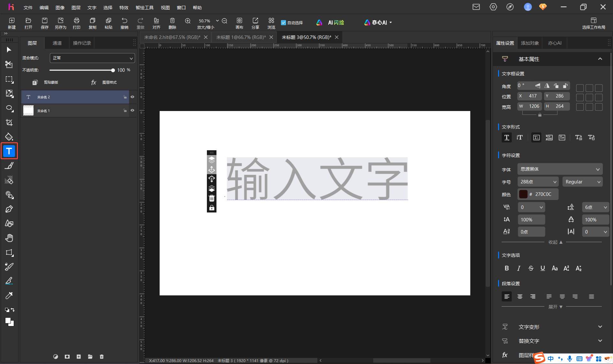Viewport: 613px width, 364px height.
Task: Toggle lock on layer 未命名 2
Action: tap(125, 97)
